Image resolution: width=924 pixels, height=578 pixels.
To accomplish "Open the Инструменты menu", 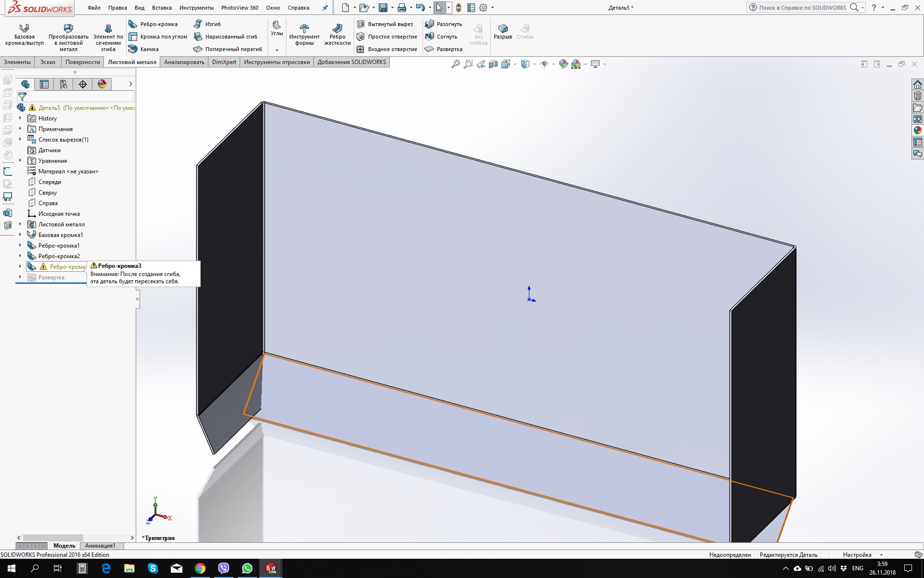I will tap(196, 8).
